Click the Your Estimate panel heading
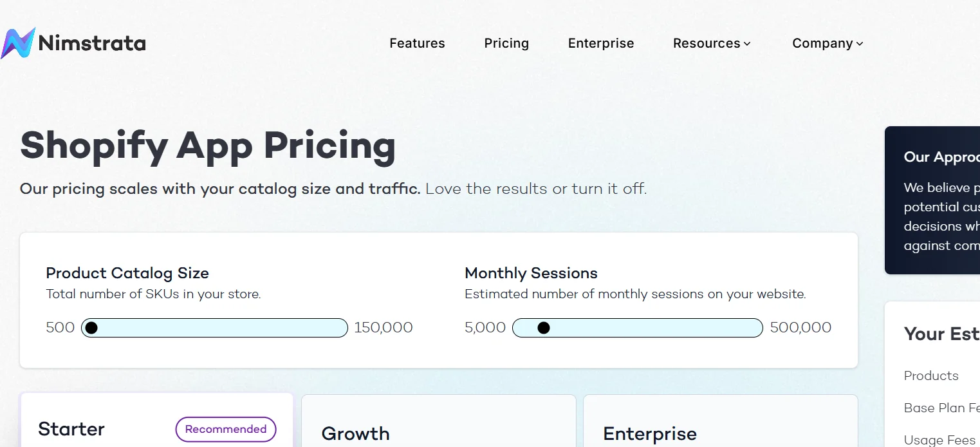 coord(941,334)
